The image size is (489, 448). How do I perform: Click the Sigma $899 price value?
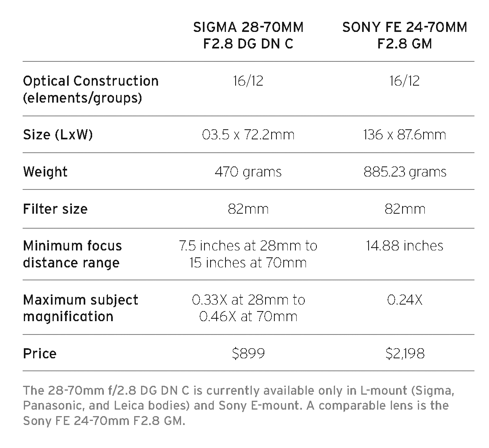[249, 353]
